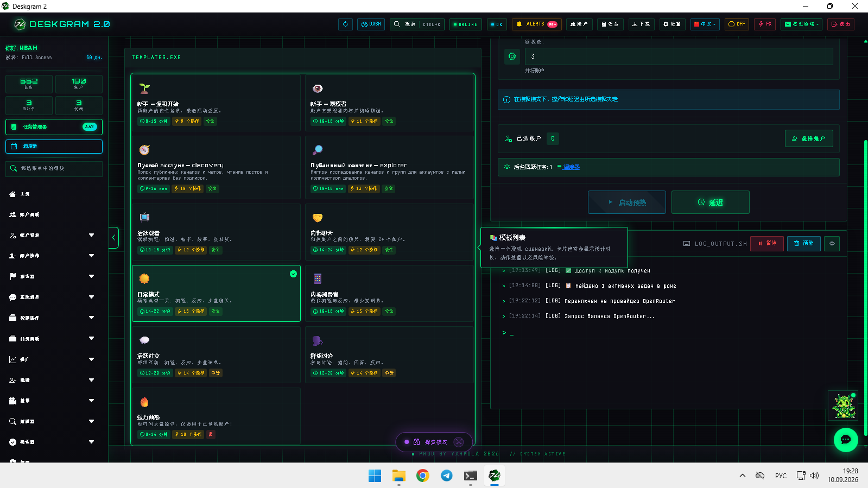The image size is (868, 488).
Task: Toggle the FX effects button
Action: 765,24
